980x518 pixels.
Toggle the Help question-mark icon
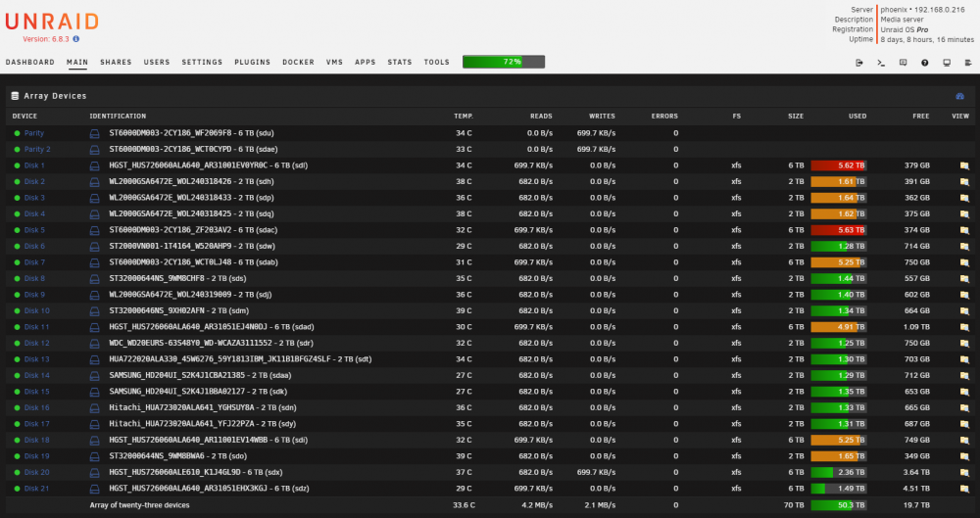[x=925, y=63]
